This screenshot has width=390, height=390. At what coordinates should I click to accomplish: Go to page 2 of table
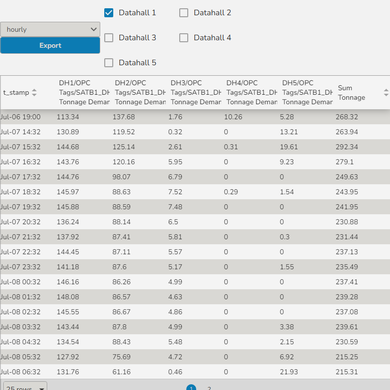209,388
